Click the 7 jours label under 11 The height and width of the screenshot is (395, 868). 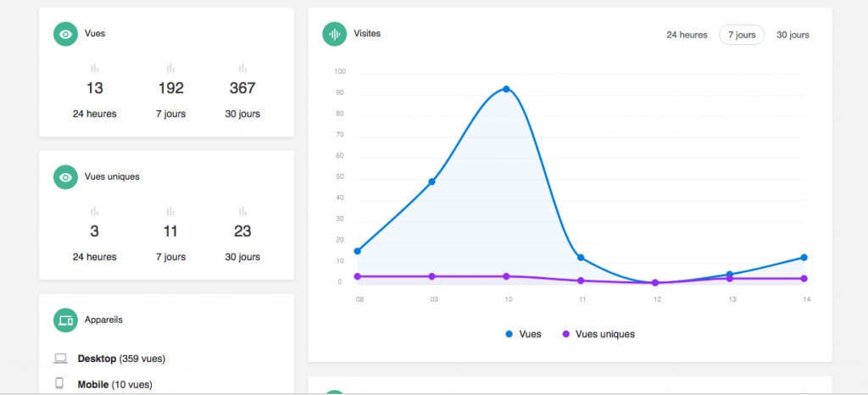170,257
